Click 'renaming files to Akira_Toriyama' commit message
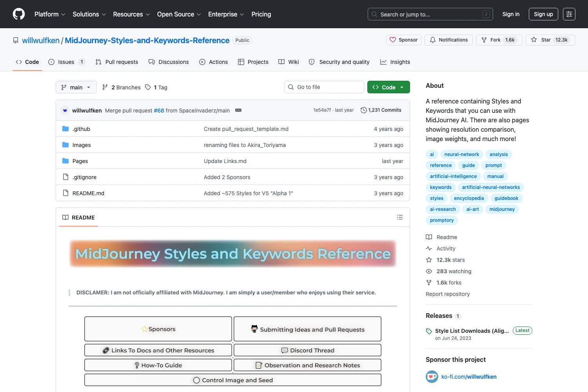The height and width of the screenshot is (392, 588). 245,145
